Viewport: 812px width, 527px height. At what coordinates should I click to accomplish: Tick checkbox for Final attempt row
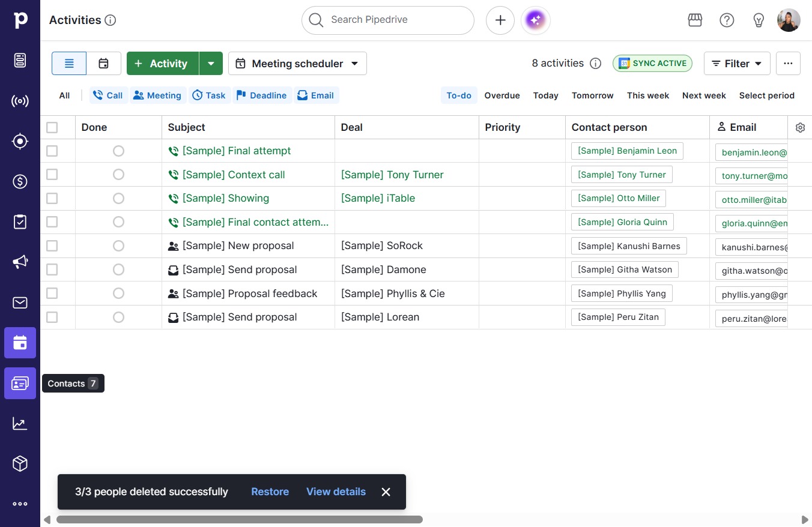(52, 151)
